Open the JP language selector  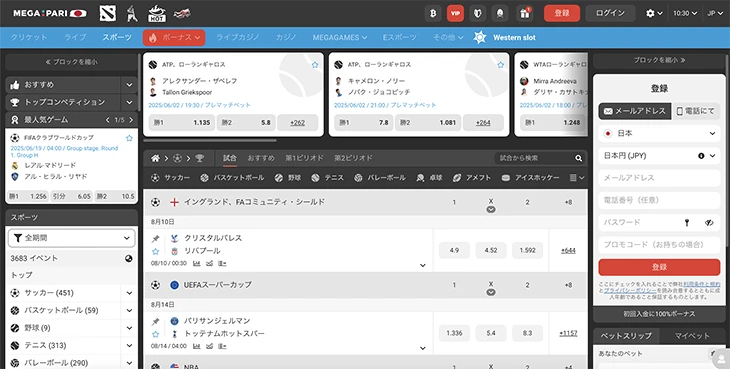(715, 13)
